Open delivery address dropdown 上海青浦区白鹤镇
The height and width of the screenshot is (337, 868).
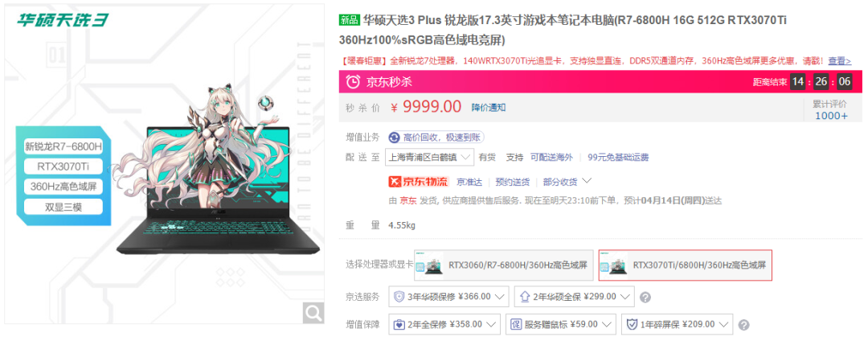click(x=429, y=158)
